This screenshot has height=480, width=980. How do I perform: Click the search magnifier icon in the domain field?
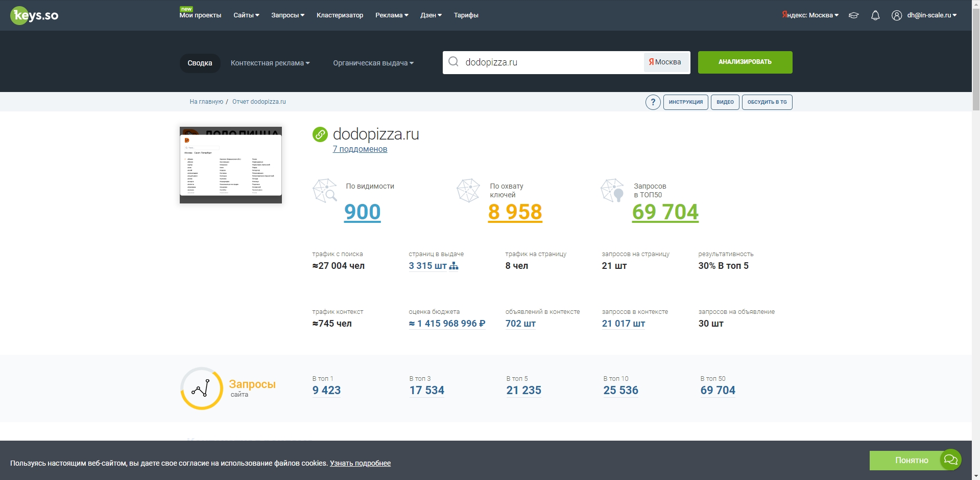pos(453,62)
